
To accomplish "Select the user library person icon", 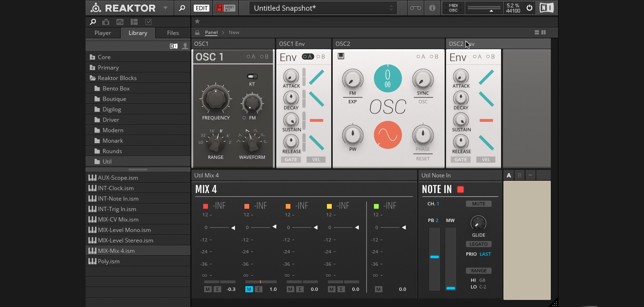I will click(x=185, y=46).
